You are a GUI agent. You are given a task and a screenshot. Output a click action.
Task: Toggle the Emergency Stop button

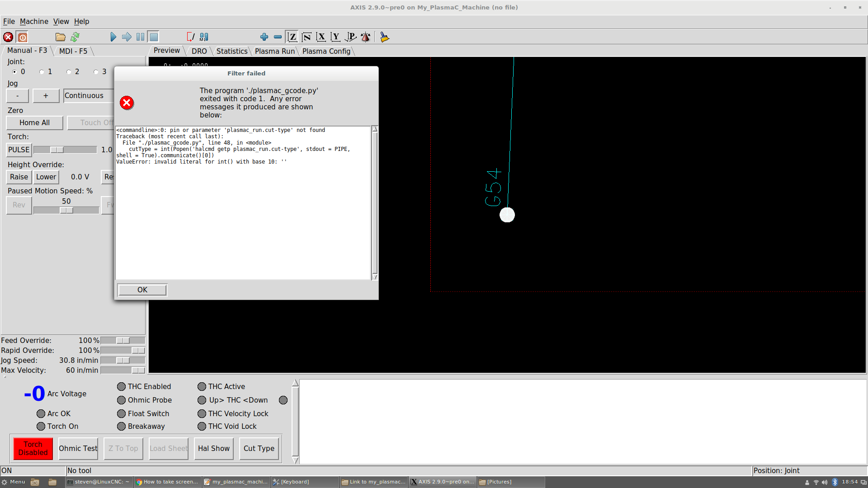coord(8,37)
